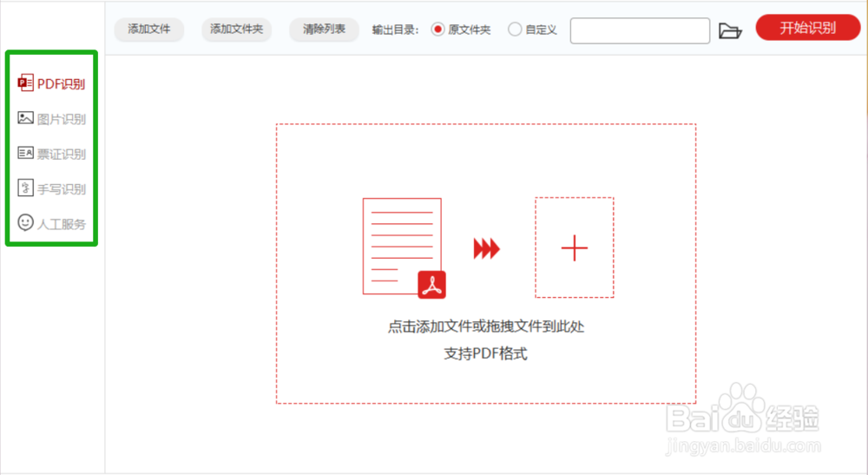Switch to 票证识别 tab label
Viewport: 868px width, 475px height.
point(62,154)
